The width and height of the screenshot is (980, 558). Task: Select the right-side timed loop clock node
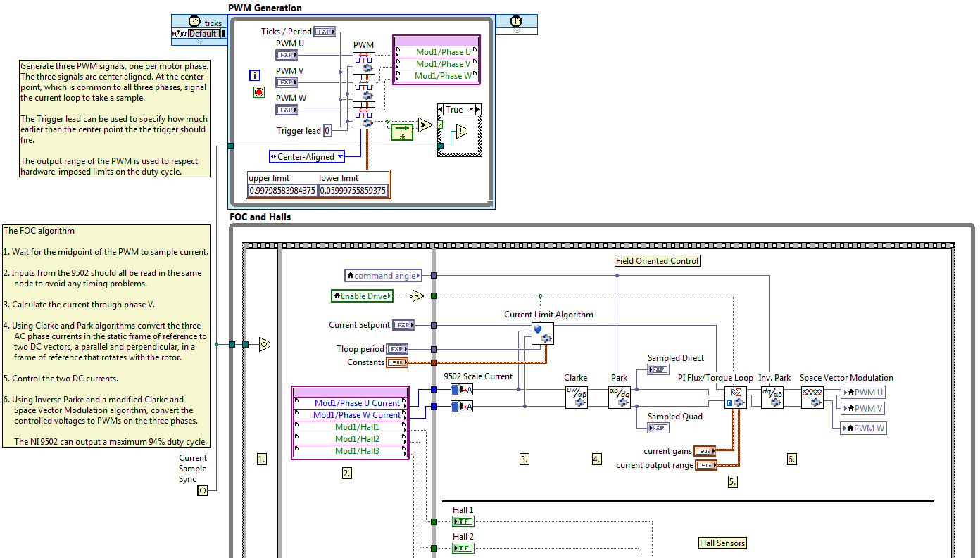pos(517,20)
